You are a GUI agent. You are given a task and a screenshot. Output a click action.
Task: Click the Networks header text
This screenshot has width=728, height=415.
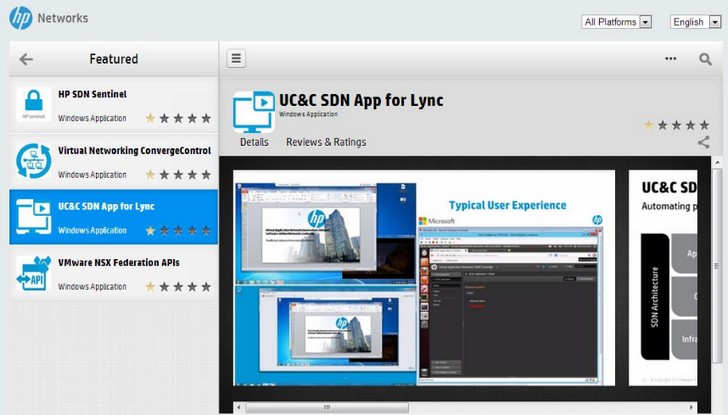point(63,18)
